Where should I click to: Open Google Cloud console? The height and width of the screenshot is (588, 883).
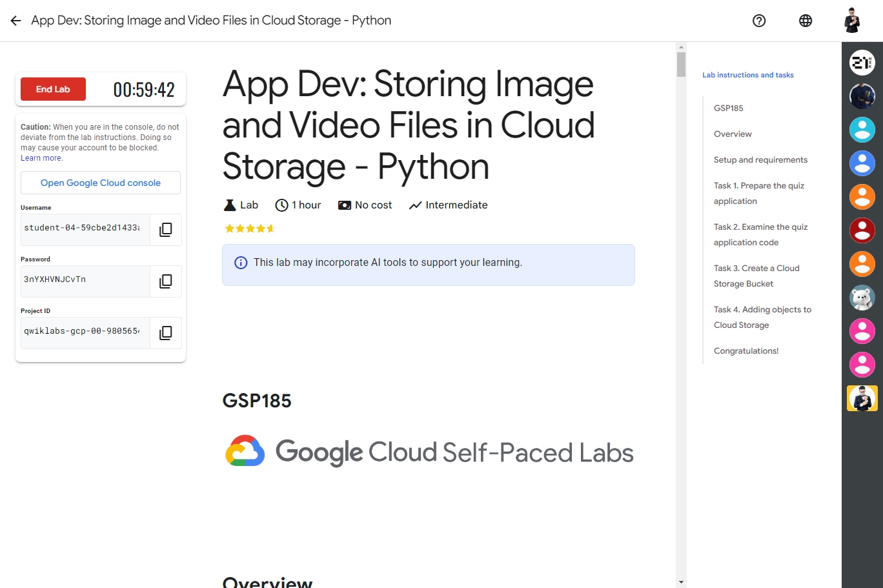101,183
